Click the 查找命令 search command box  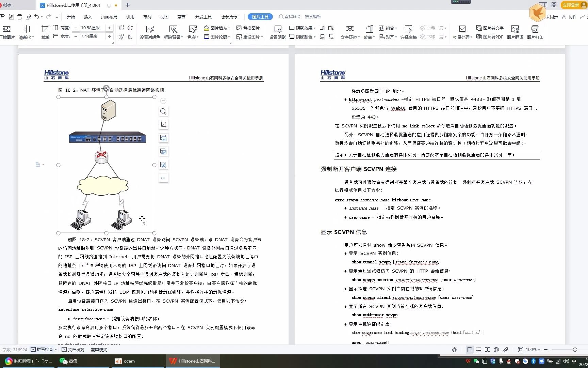(x=300, y=17)
